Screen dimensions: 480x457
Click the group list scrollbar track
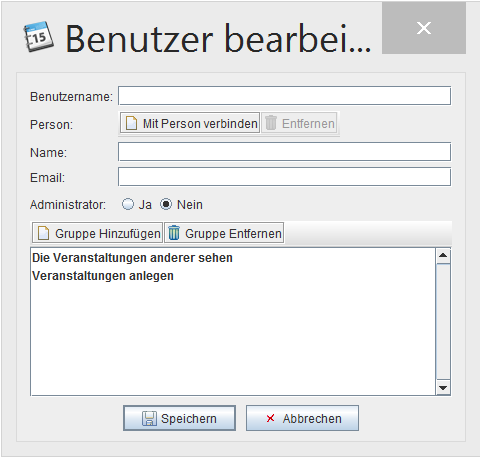pos(443,321)
